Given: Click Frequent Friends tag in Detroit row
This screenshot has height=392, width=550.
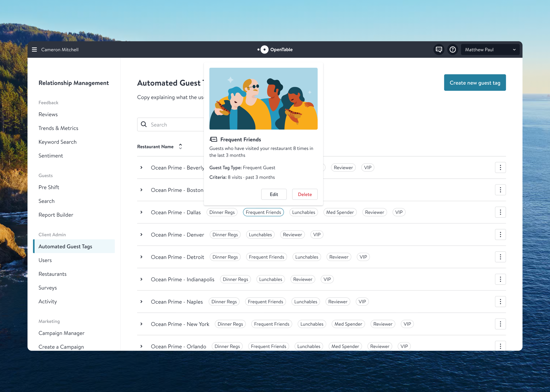Looking at the screenshot, I should 266,257.
